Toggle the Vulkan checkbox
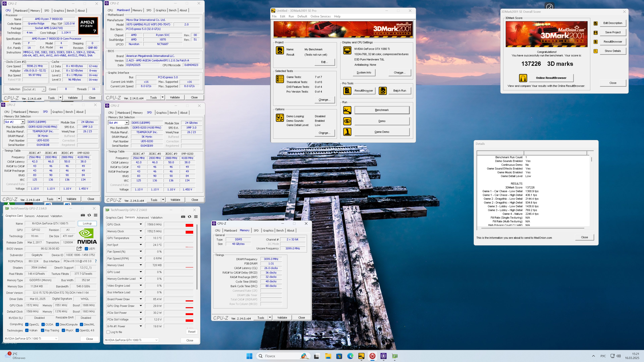Screen dimensions: 644x362 click(x=27, y=330)
